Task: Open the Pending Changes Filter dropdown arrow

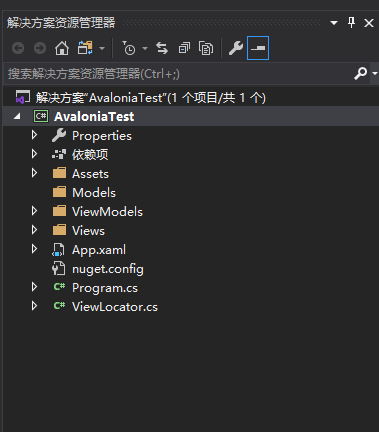Action: (x=145, y=49)
